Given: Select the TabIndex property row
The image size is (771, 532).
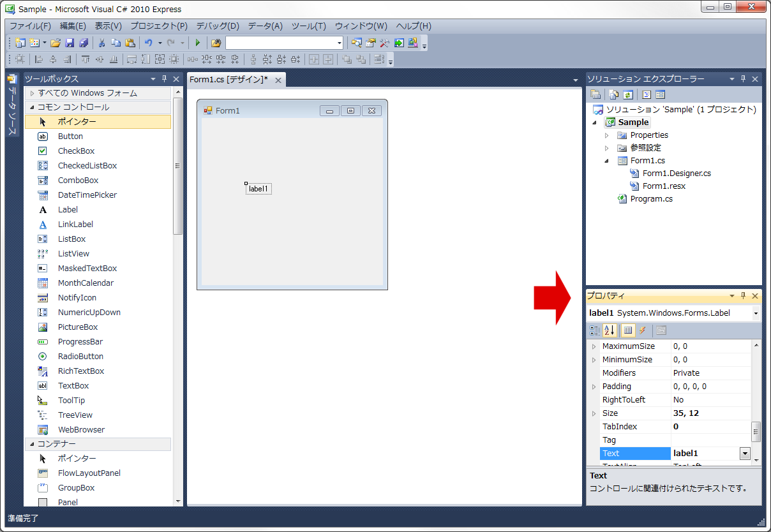Looking at the screenshot, I should pyautogui.click(x=669, y=427).
